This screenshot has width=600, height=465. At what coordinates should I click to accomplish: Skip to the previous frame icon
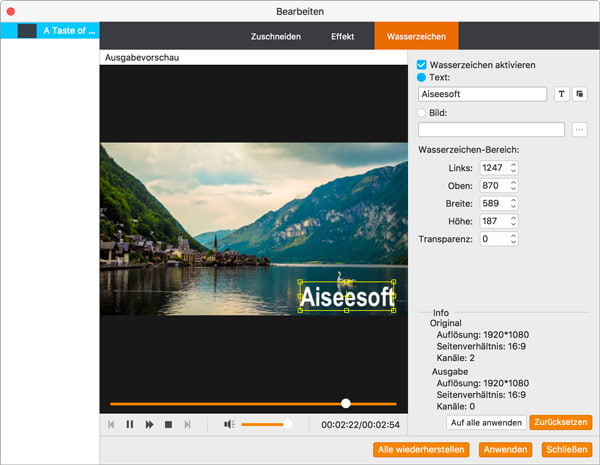(x=111, y=424)
